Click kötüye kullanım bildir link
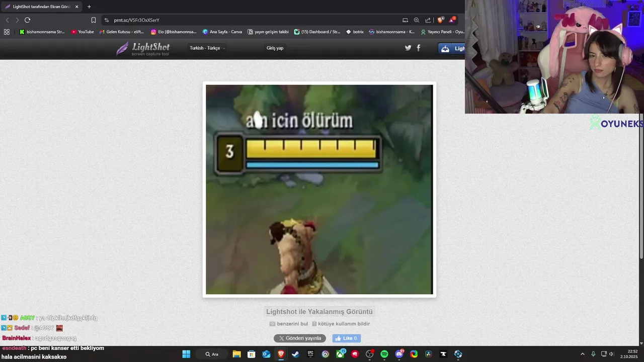 click(341, 324)
